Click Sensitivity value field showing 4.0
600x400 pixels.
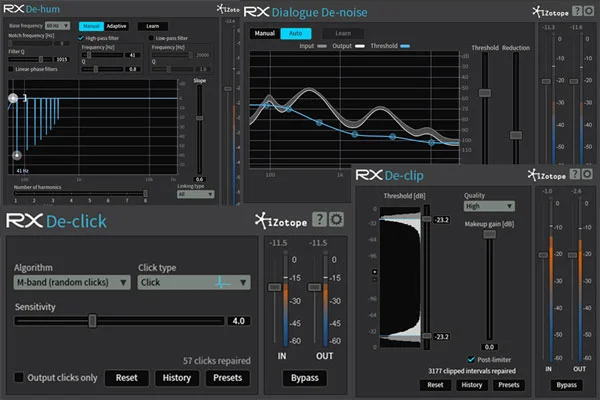click(x=238, y=321)
